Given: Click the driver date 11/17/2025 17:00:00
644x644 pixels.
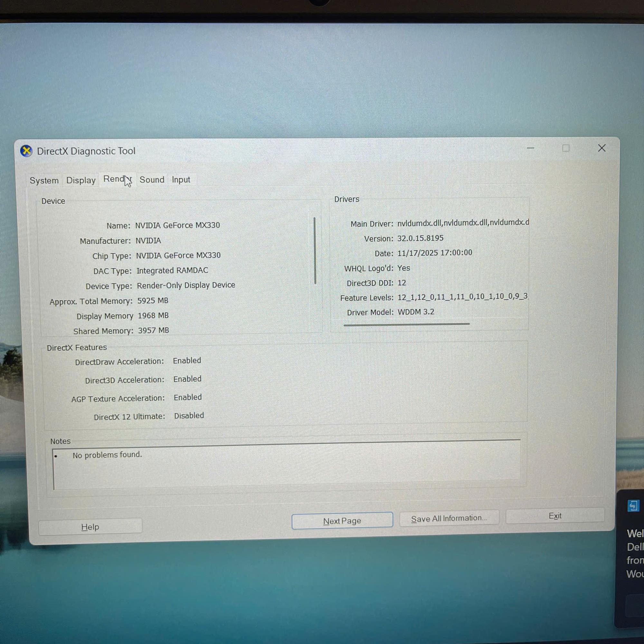Looking at the screenshot, I should click(x=435, y=253).
